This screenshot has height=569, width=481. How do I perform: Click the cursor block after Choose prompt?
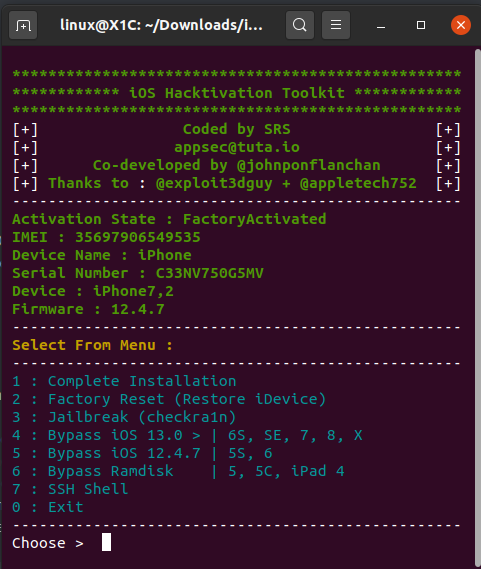click(x=106, y=542)
